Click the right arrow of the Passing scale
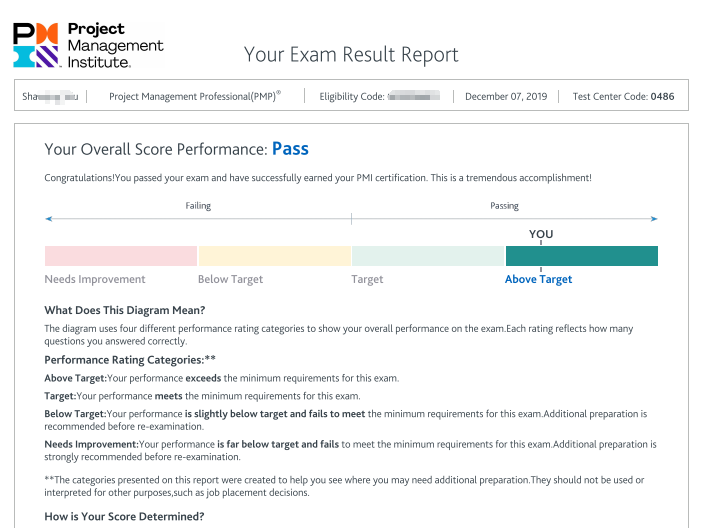 654,219
